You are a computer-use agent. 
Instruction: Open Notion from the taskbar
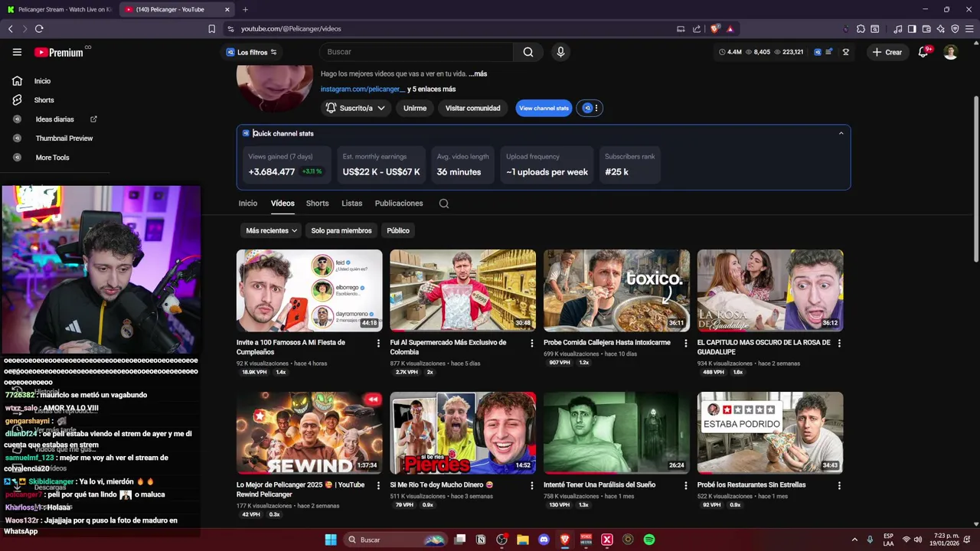(481, 540)
